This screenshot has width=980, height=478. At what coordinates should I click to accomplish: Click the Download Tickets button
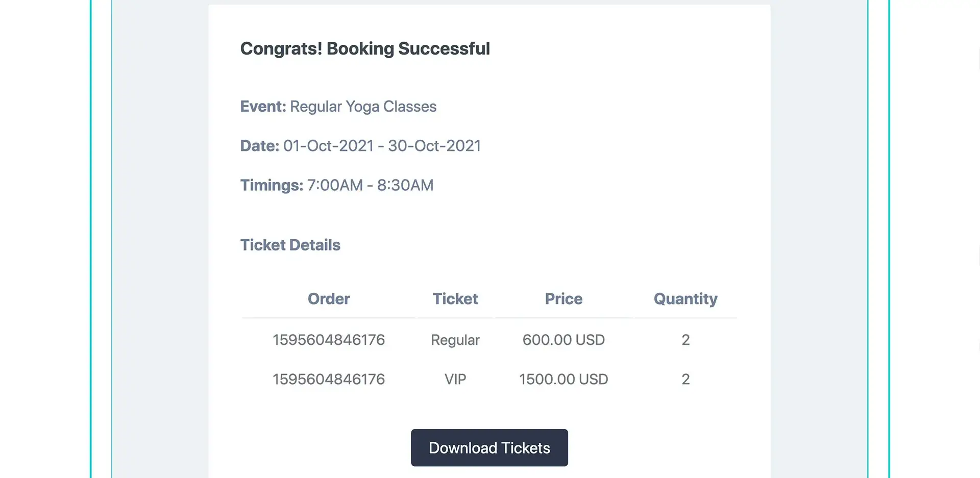(489, 447)
